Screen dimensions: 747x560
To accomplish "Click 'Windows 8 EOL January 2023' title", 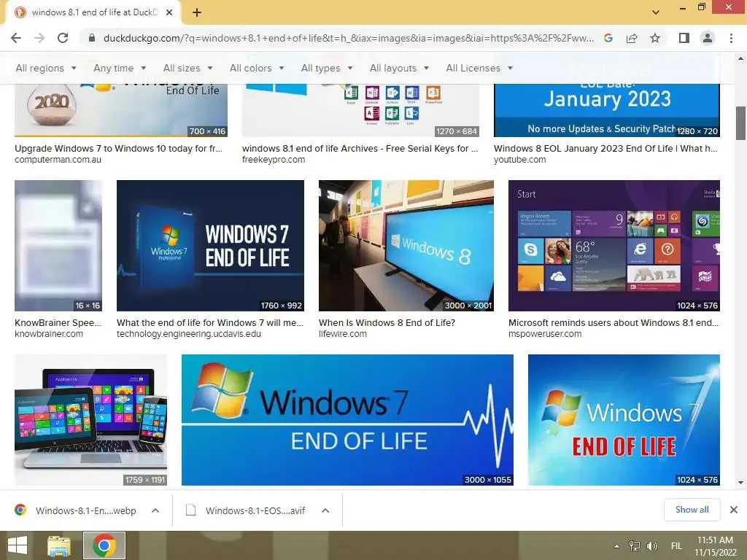I will pyautogui.click(x=605, y=149).
